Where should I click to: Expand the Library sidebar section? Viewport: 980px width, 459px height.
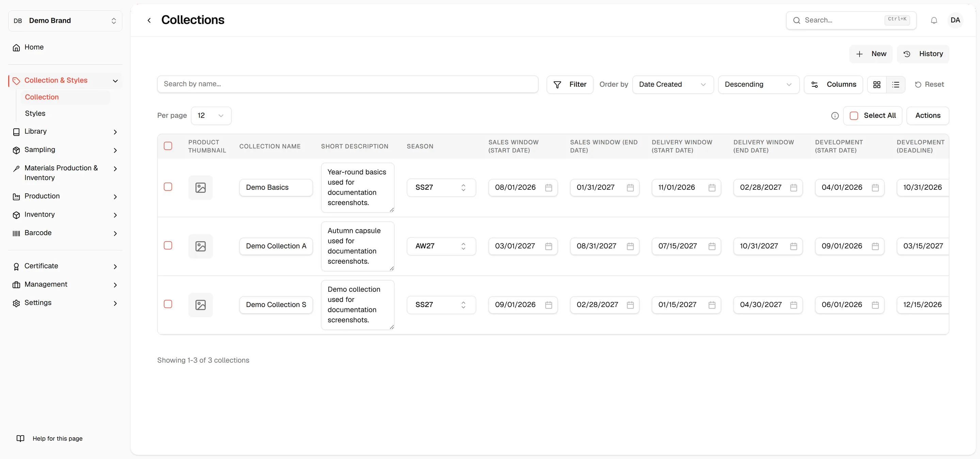65,132
